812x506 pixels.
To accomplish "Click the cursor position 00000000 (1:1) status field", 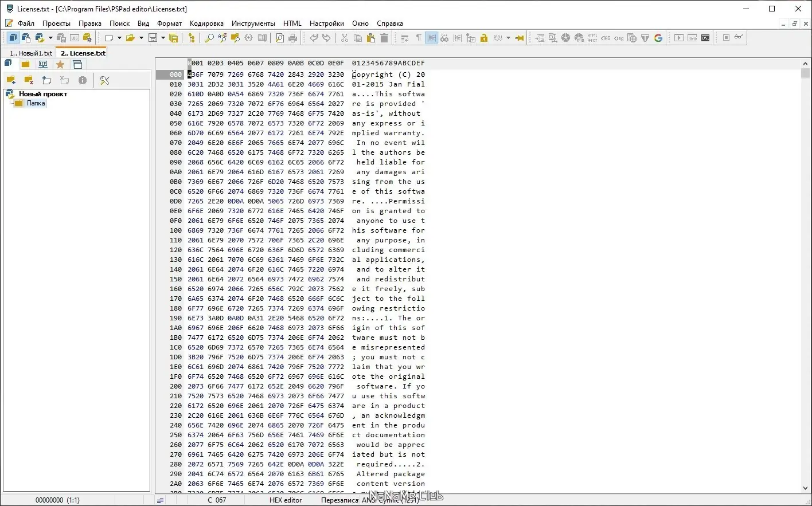I will click(57, 500).
